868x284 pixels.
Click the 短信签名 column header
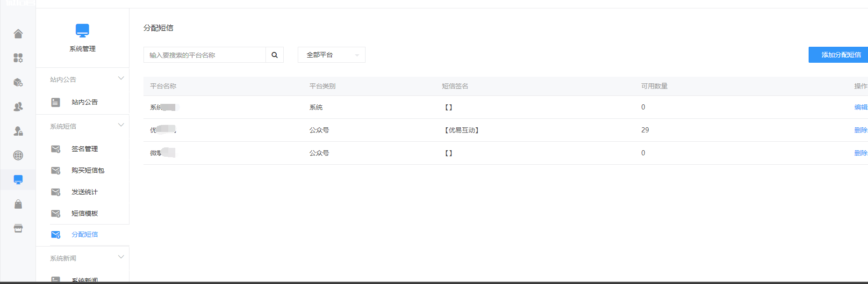click(455, 86)
